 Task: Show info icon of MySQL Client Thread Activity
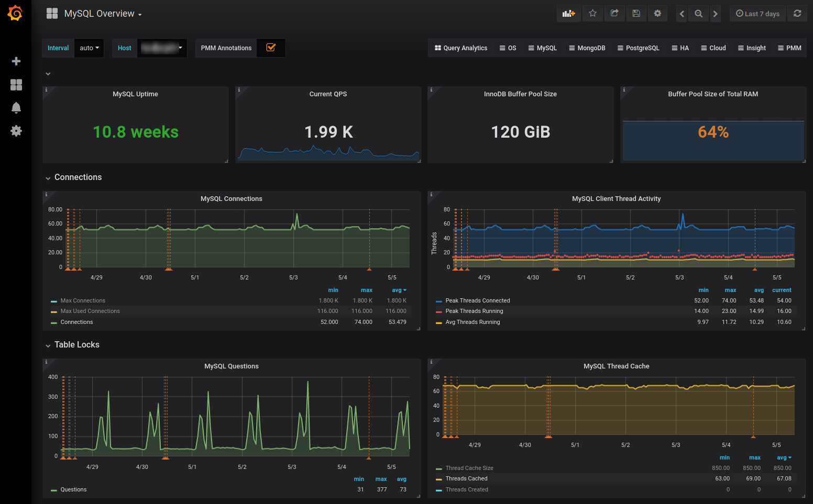431,195
